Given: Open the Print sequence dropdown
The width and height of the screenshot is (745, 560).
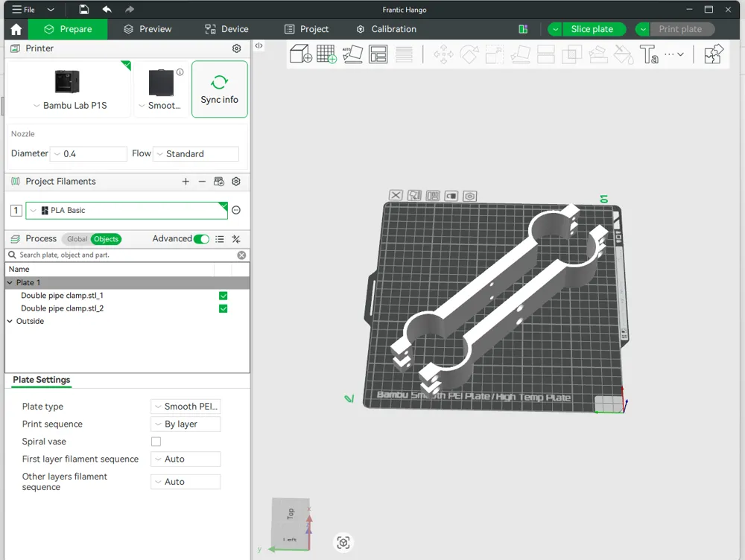Looking at the screenshot, I should [x=186, y=424].
